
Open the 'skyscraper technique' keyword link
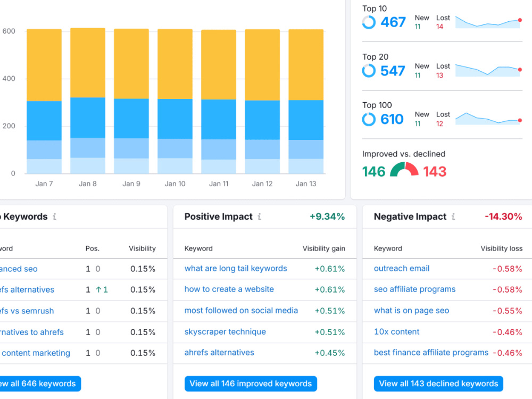(225, 331)
